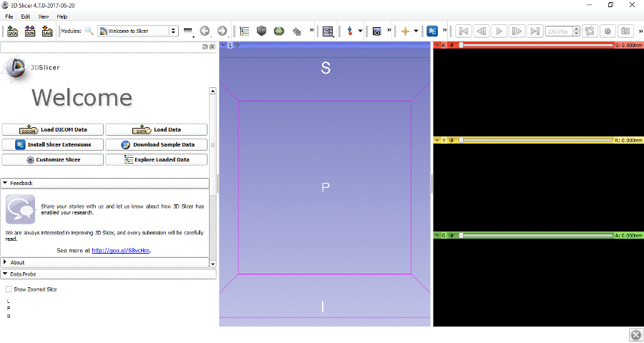Open the blue Python interactor icon
Screen dimensions: 644x343
(432, 31)
